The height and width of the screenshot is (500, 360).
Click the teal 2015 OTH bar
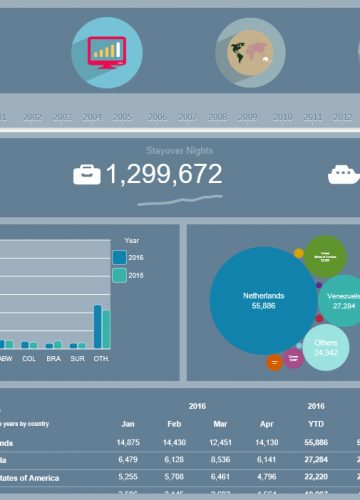tap(106, 329)
